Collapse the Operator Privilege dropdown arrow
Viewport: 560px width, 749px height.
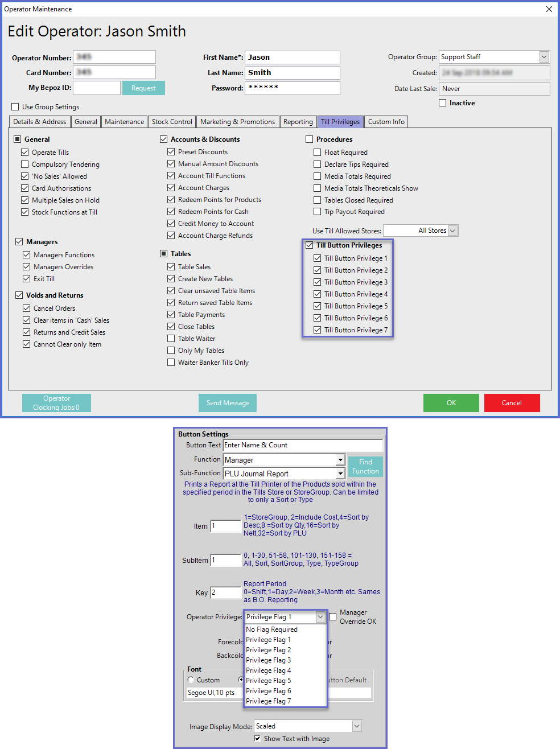pyautogui.click(x=320, y=617)
